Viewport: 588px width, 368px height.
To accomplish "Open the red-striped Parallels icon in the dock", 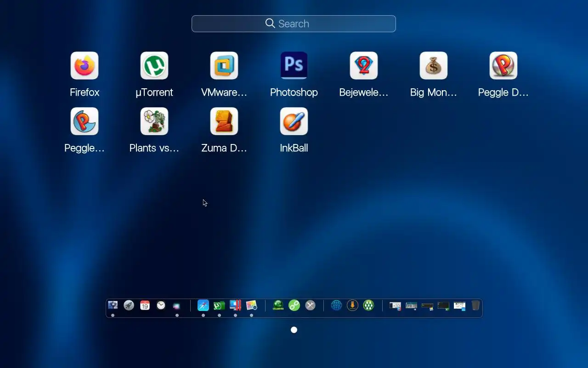I will point(235,305).
